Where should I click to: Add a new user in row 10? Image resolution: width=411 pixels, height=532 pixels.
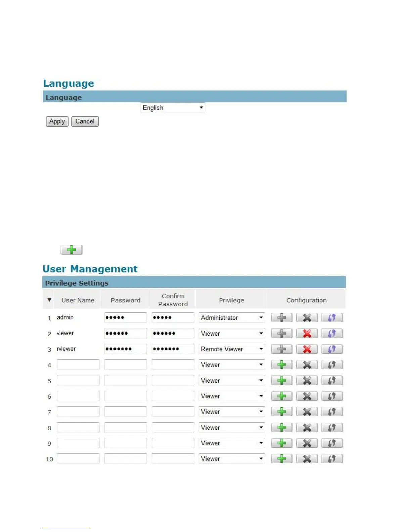[x=282, y=459]
